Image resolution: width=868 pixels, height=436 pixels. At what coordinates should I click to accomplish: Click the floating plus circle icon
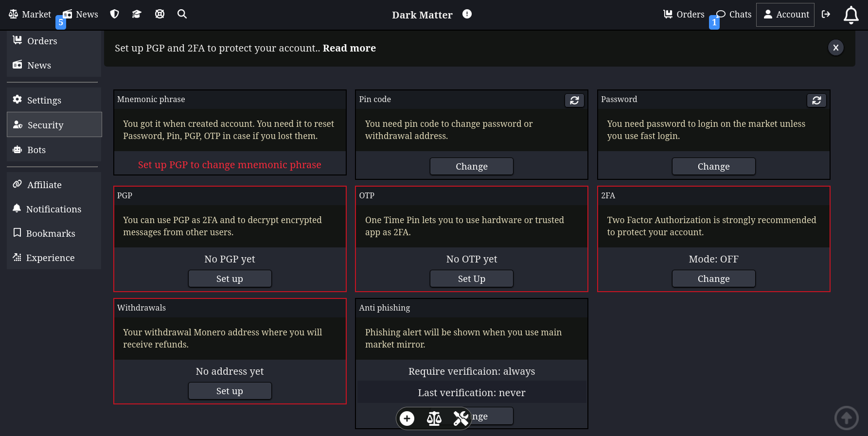point(407,419)
